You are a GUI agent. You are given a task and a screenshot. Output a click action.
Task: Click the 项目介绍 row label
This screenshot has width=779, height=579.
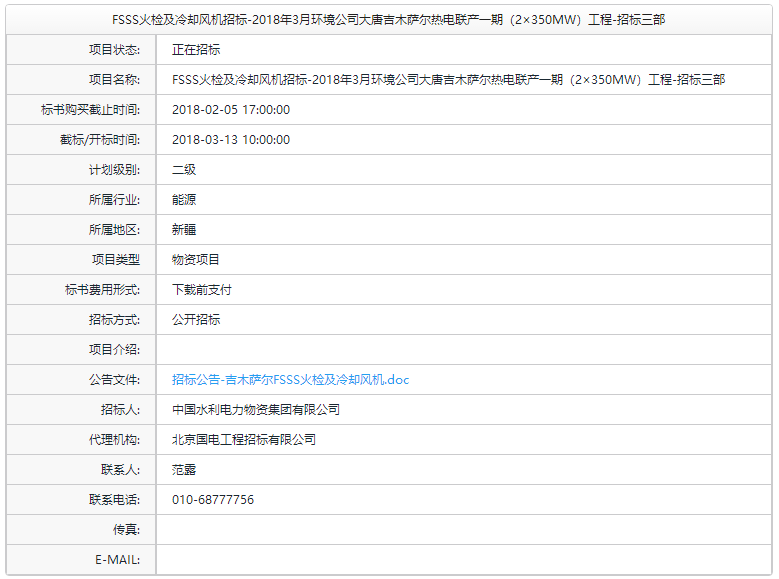point(114,350)
